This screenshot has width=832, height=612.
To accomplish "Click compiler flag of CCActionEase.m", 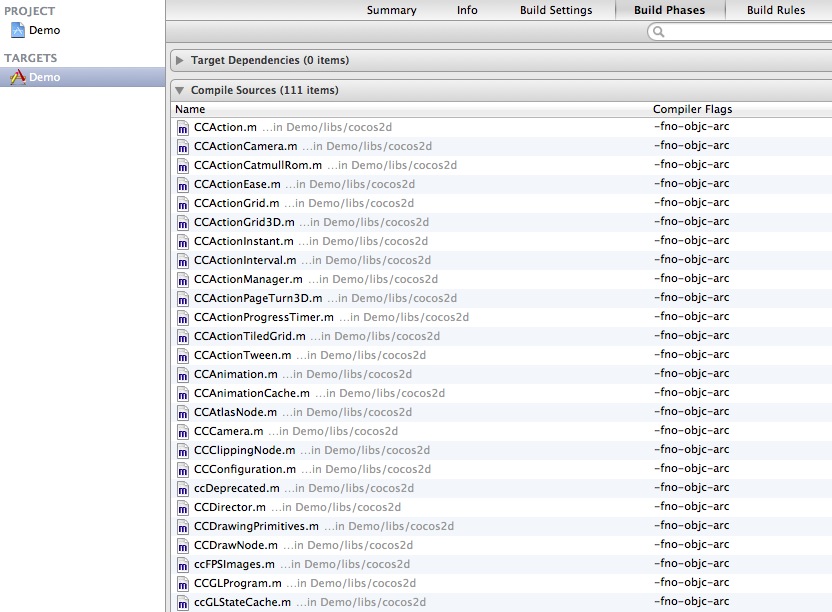I will coord(691,183).
